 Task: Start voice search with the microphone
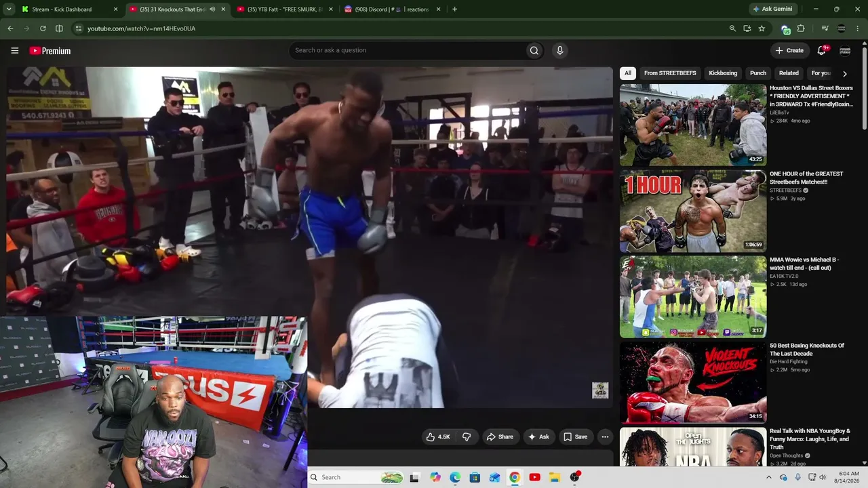[x=559, y=50]
